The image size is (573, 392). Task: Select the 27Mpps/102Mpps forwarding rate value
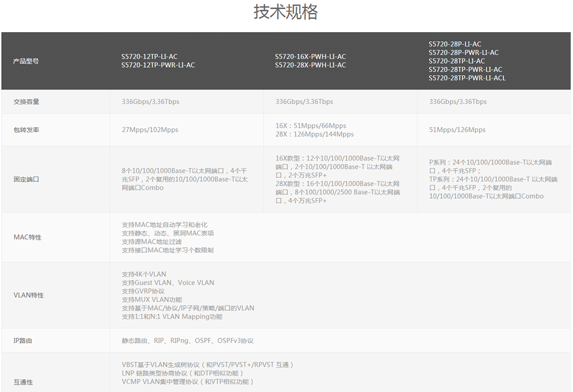point(150,130)
